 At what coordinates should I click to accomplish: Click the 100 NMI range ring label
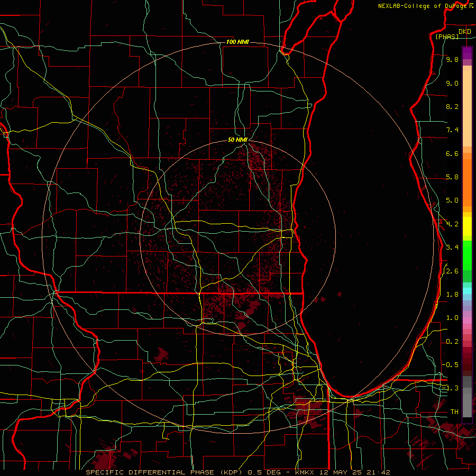pos(237,42)
